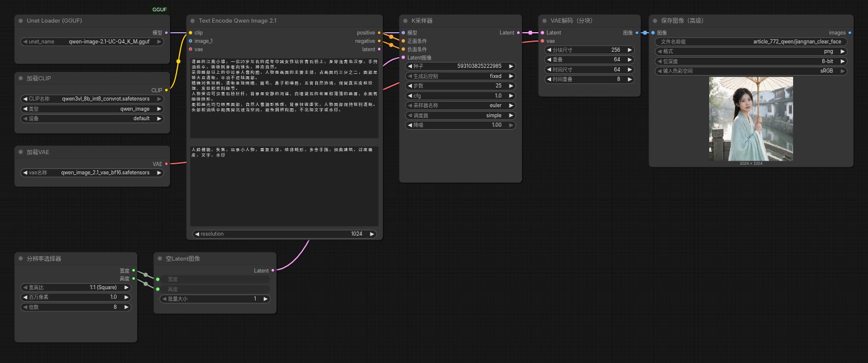The width and height of the screenshot is (868, 363).
Task: Decrease 批量大小 with its left arrow
Action: point(164,299)
